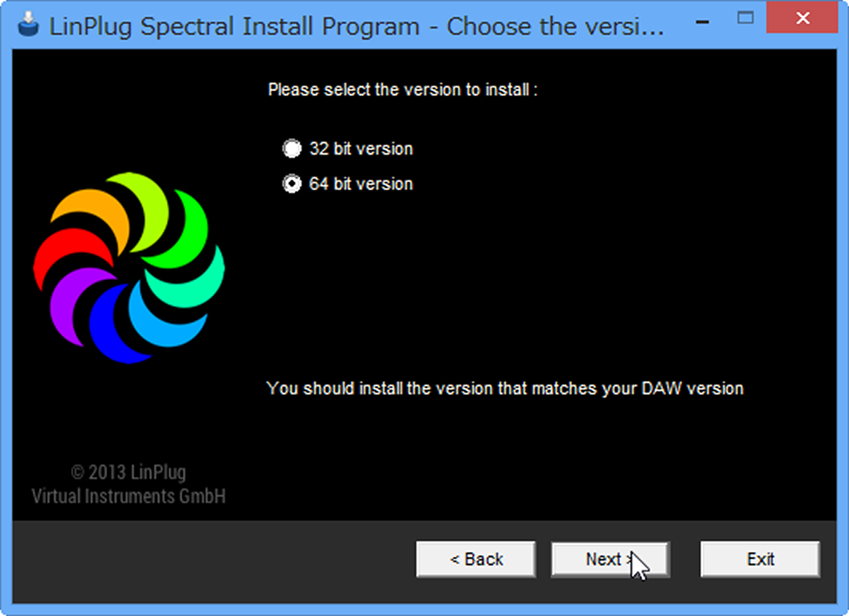
Task: Quit the installer using the Exit button
Action: [760, 559]
